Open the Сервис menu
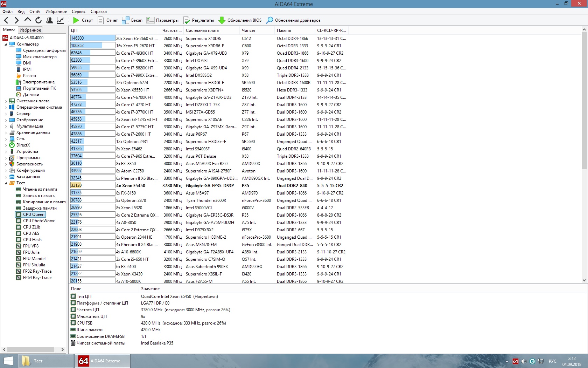 (79, 12)
